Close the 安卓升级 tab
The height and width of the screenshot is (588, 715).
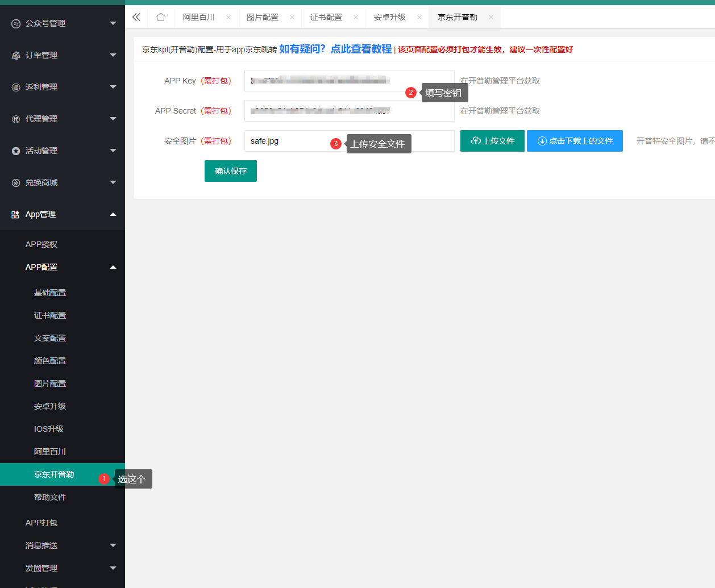coord(419,17)
